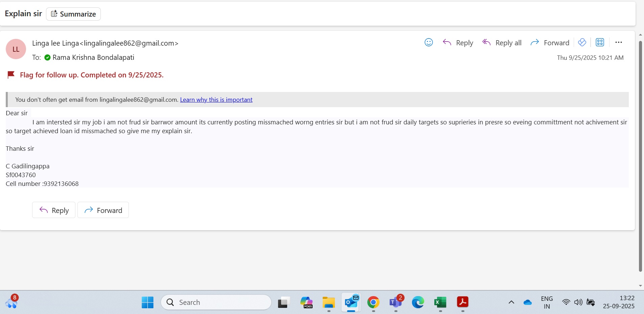Click the bottom Forward button below message
Screen dimensions: 644x314
pyautogui.click(x=103, y=210)
